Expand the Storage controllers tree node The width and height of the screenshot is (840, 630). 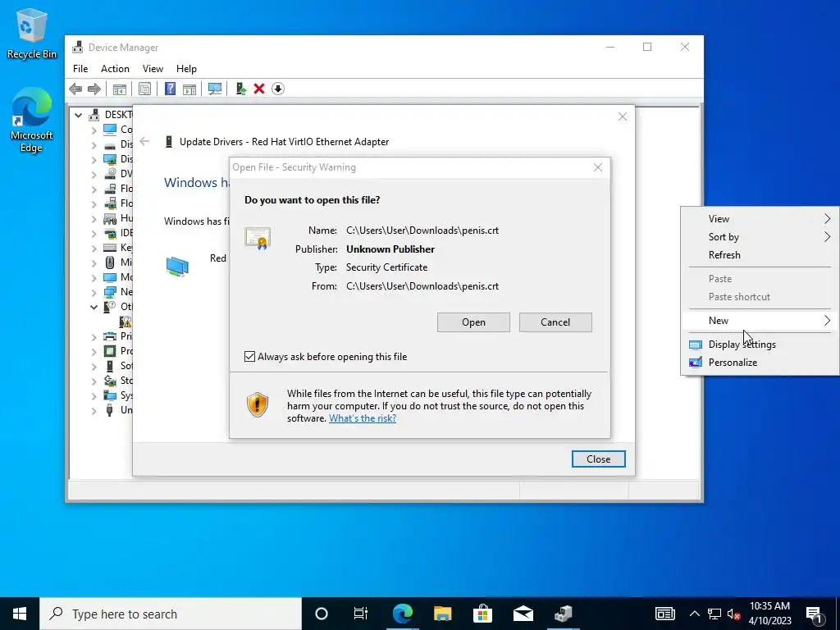94,381
